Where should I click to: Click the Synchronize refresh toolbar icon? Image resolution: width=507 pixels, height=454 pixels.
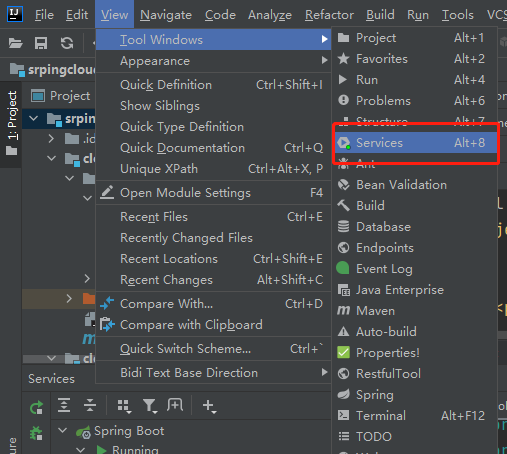[x=67, y=43]
